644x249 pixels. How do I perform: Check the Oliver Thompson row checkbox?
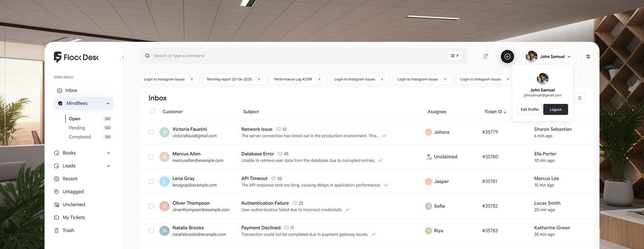tap(151, 206)
